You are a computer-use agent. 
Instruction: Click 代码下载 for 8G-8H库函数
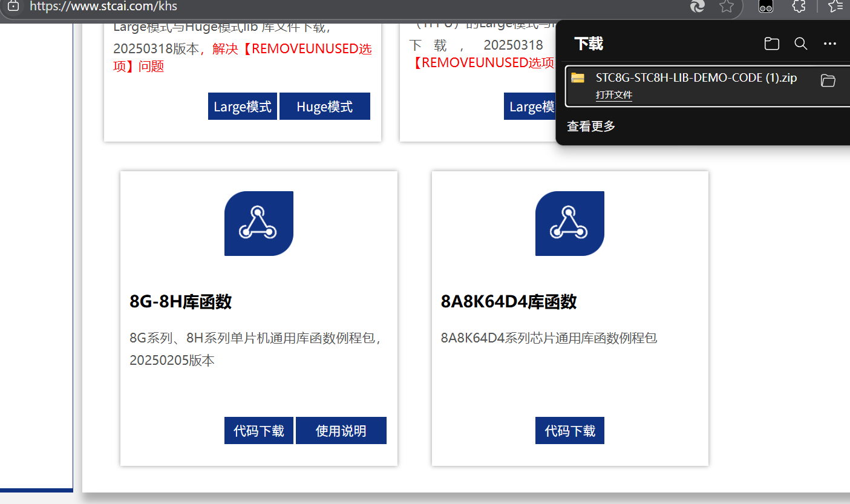pos(259,431)
